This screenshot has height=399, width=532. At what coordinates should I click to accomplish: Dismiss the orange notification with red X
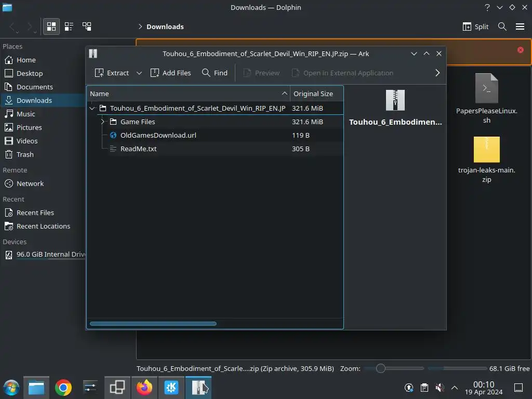tap(520, 50)
